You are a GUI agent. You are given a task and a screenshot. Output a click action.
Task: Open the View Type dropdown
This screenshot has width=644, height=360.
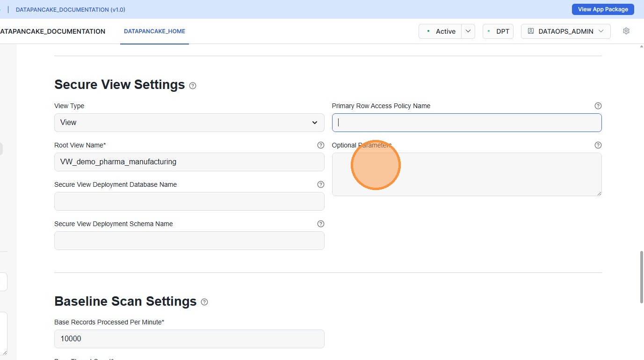pyautogui.click(x=189, y=123)
